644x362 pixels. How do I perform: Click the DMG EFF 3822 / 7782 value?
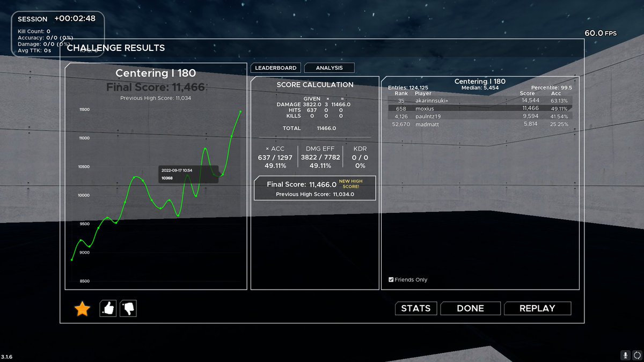[x=320, y=158]
